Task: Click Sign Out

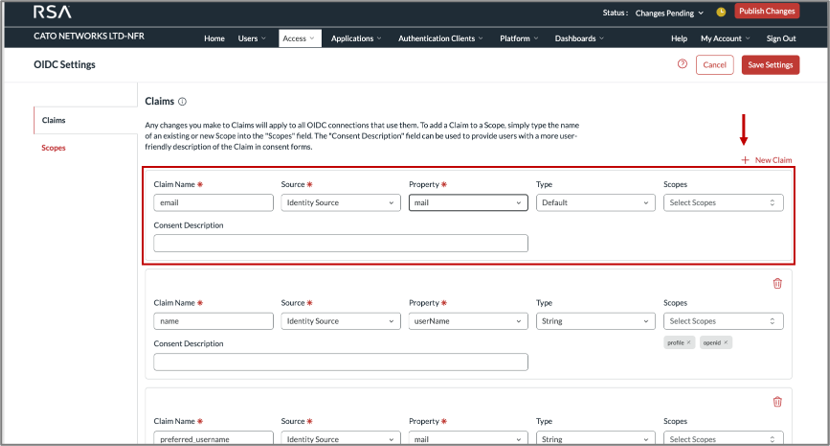Action: point(781,39)
